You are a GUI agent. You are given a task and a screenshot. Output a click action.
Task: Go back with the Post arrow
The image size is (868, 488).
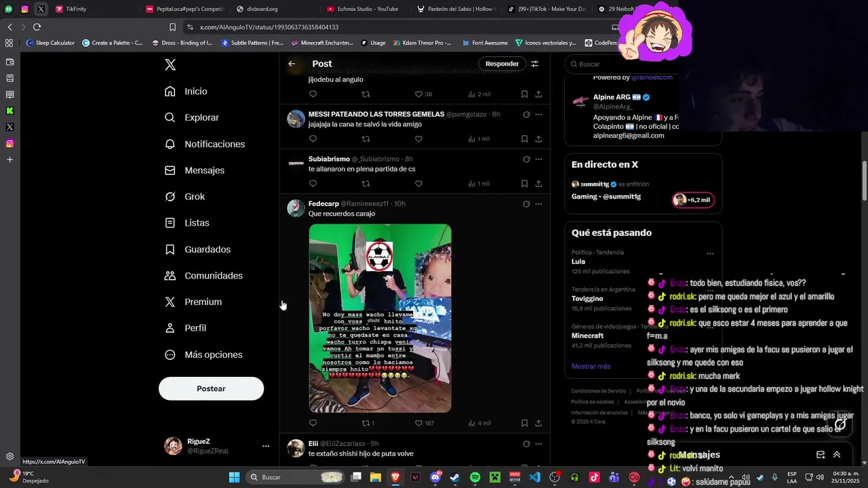(292, 64)
